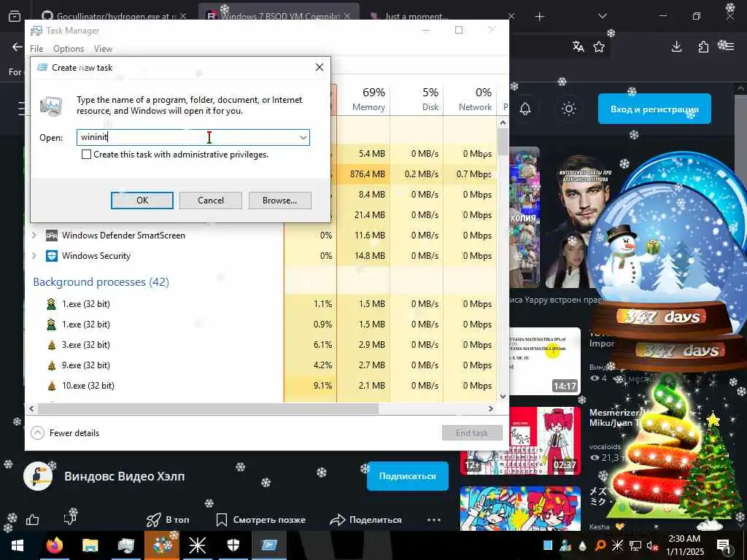This screenshot has height=560, width=747.
Task: Open Task Manager File menu
Action: [36, 49]
